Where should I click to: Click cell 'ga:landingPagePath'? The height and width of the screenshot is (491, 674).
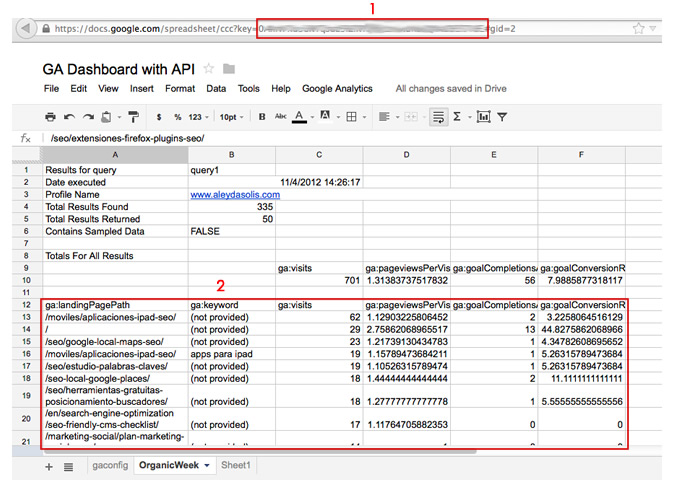pyautogui.click(x=114, y=305)
